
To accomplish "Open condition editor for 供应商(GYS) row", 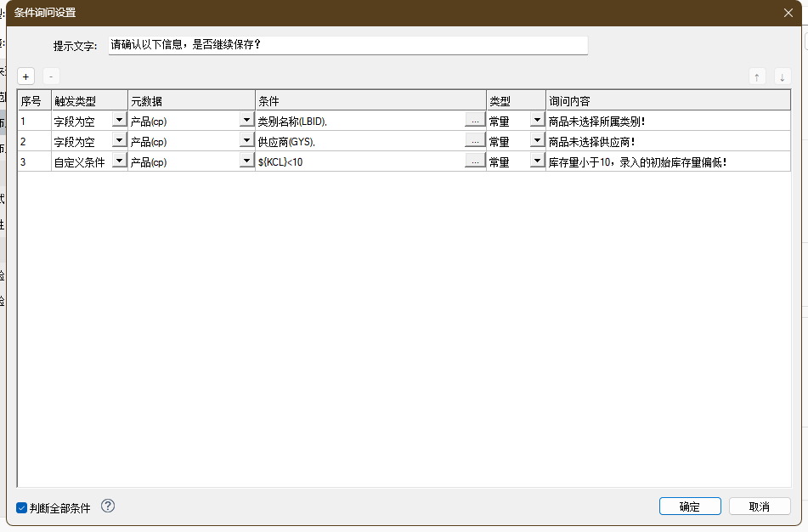I will (x=475, y=141).
